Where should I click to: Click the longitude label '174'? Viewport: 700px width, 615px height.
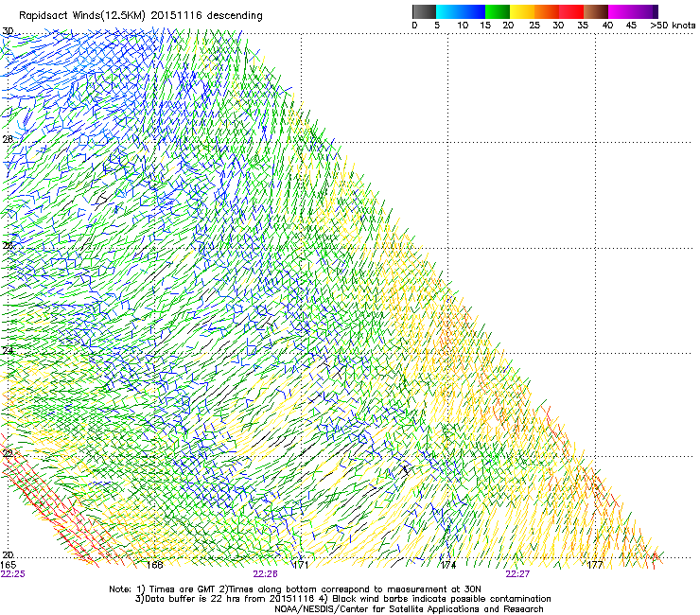[x=447, y=565]
